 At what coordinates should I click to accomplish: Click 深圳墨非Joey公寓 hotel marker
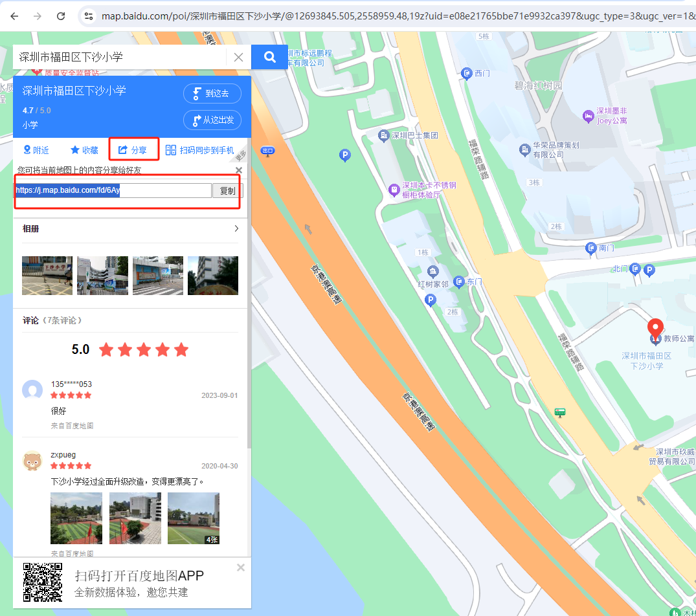coord(588,116)
